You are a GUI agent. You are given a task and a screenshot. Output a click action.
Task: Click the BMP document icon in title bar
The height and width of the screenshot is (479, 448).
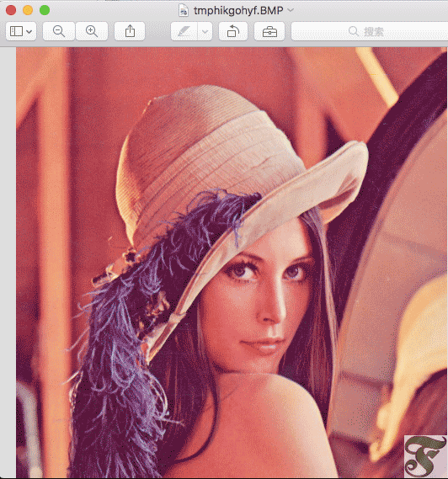184,10
